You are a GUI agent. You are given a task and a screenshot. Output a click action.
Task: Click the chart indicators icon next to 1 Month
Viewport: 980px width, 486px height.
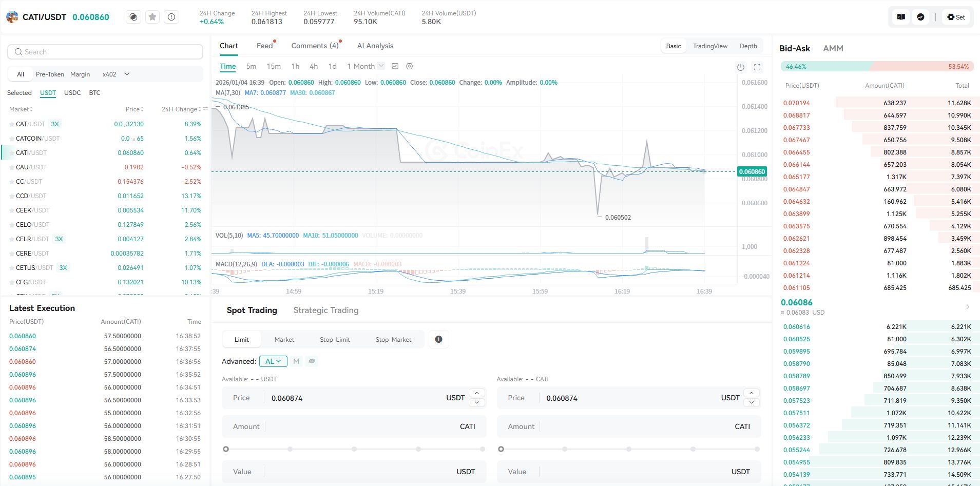pos(395,66)
